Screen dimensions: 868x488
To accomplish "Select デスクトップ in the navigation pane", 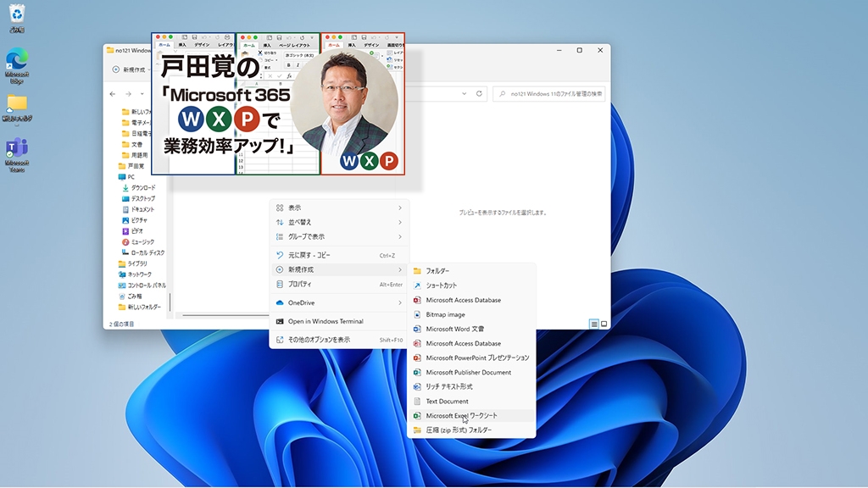I will [138, 198].
